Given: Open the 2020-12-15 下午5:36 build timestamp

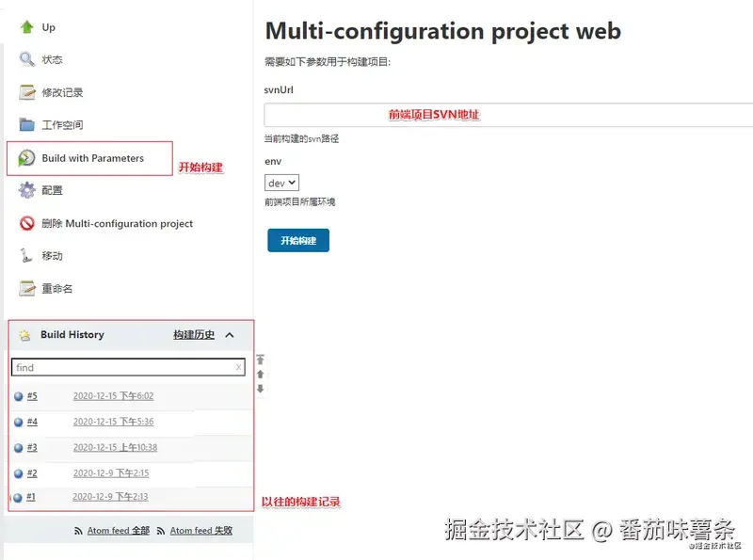Looking at the screenshot, I should pos(113,422).
